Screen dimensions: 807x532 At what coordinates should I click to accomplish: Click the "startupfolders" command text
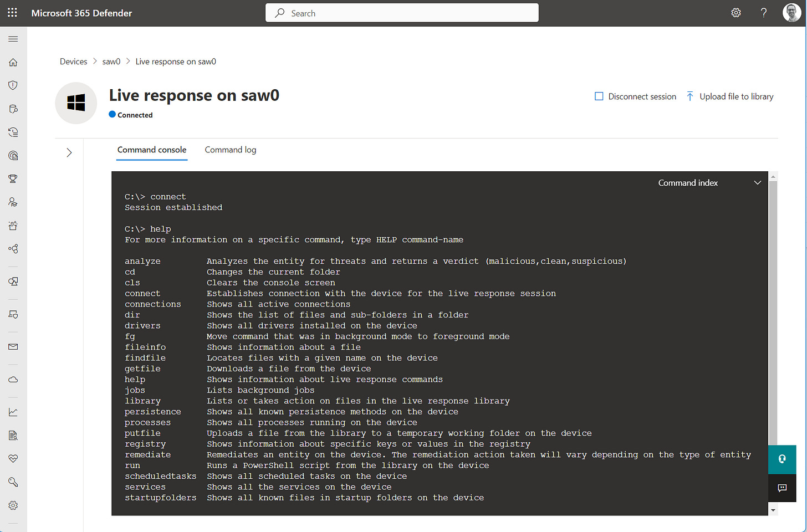[x=161, y=498]
